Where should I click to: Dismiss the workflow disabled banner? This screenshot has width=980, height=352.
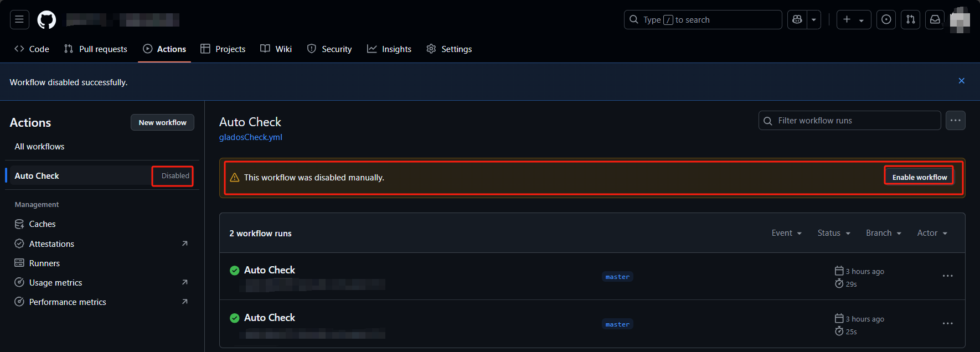pos(962,81)
